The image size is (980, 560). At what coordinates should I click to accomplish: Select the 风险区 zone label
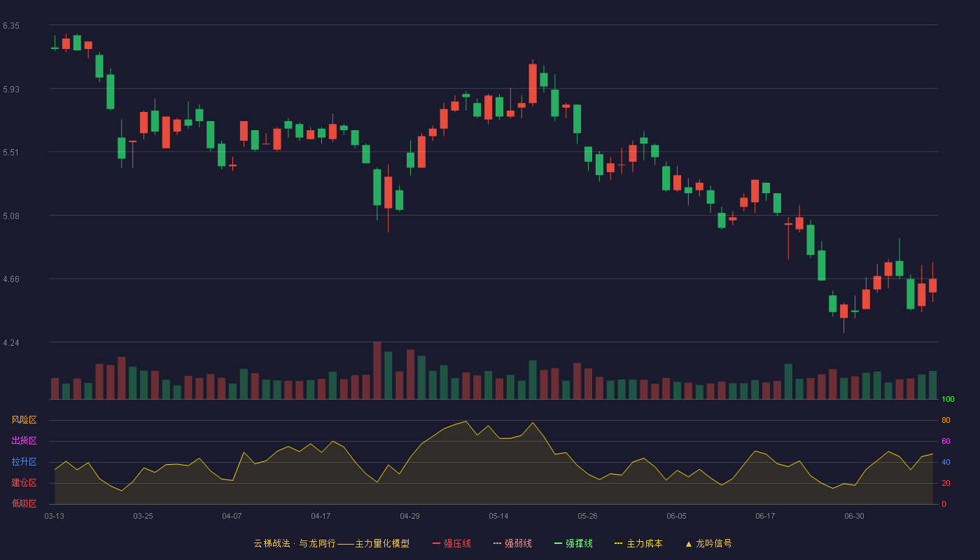pos(24,420)
